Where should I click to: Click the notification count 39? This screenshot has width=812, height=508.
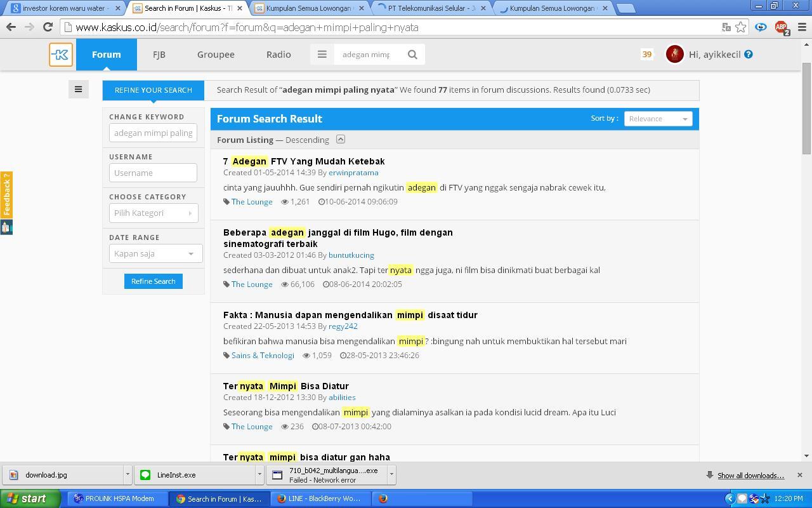(647, 55)
